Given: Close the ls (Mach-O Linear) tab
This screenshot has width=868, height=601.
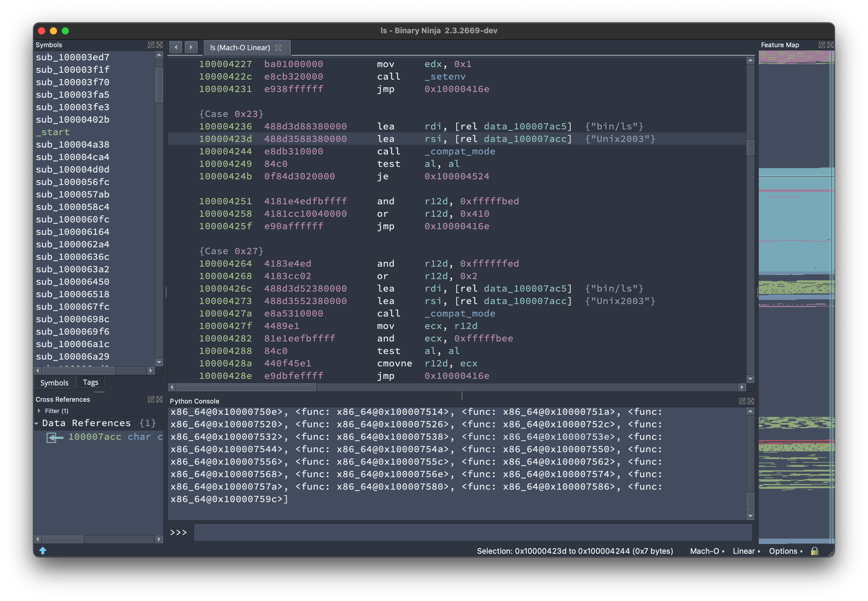Looking at the screenshot, I should click(x=278, y=48).
